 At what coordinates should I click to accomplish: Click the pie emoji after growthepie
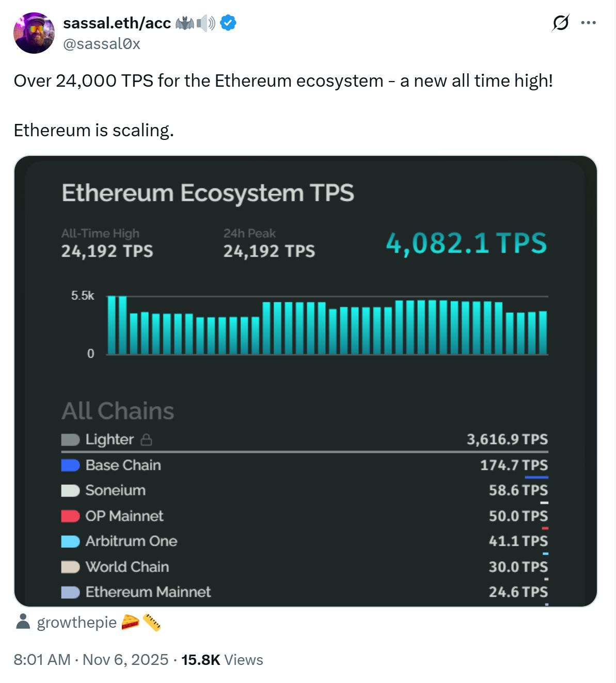click(131, 622)
